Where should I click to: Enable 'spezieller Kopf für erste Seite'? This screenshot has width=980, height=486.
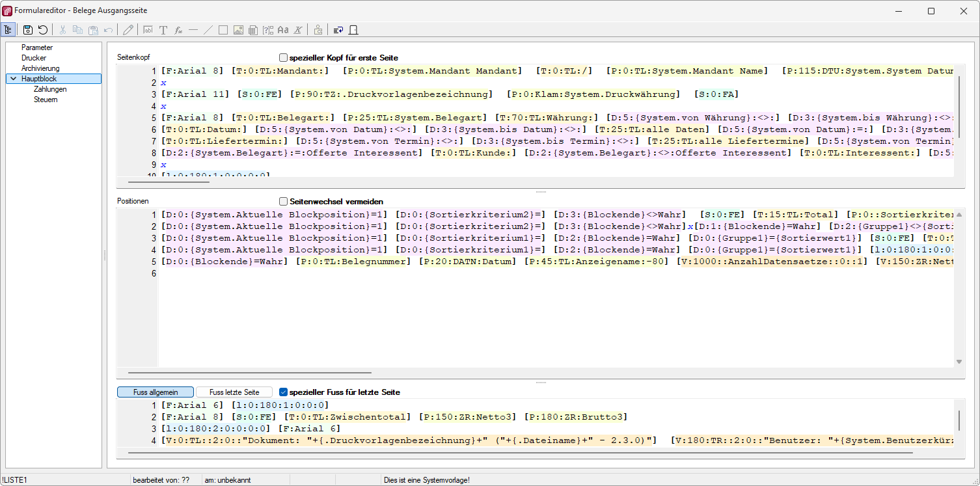(283, 58)
